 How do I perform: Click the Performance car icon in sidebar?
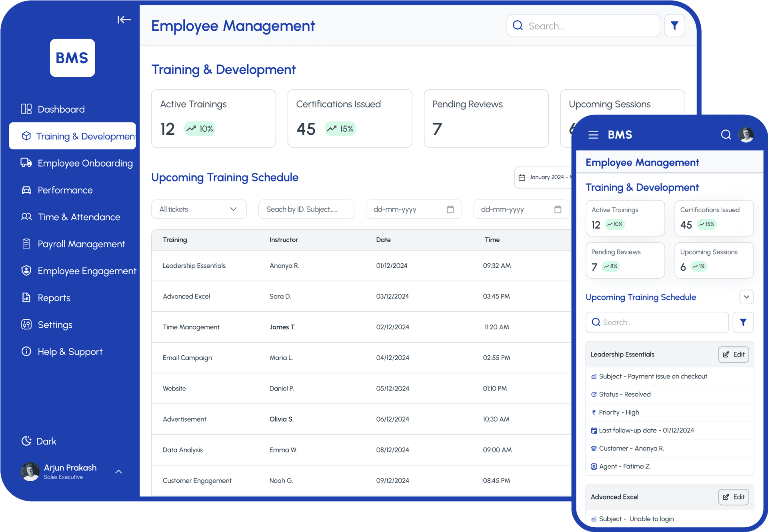click(x=26, y=190)
